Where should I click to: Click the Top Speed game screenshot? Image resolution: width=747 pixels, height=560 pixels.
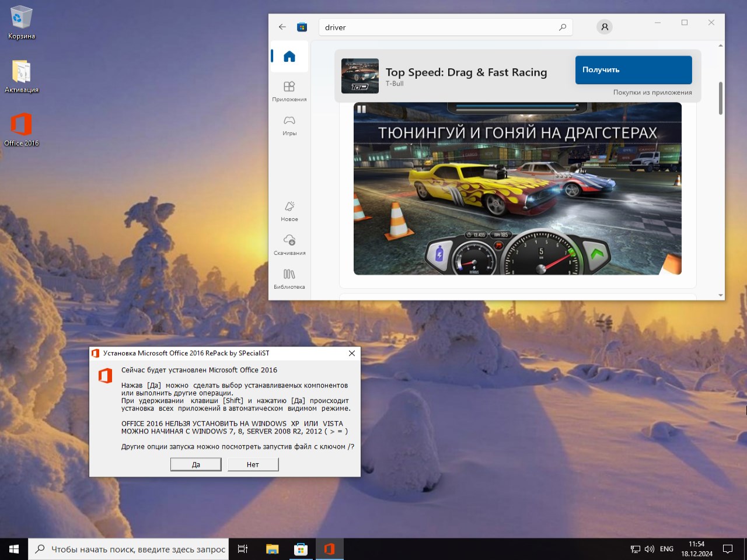518,188
